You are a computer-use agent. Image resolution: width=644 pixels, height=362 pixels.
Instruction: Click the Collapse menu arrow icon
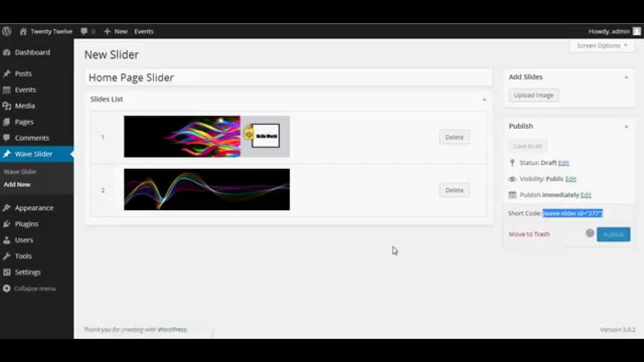coord(7,289)
